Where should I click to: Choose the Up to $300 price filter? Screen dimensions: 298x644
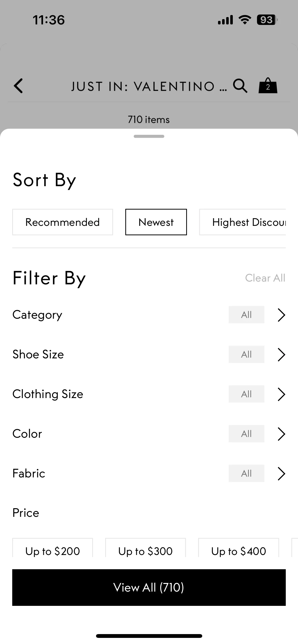(145, 548)
